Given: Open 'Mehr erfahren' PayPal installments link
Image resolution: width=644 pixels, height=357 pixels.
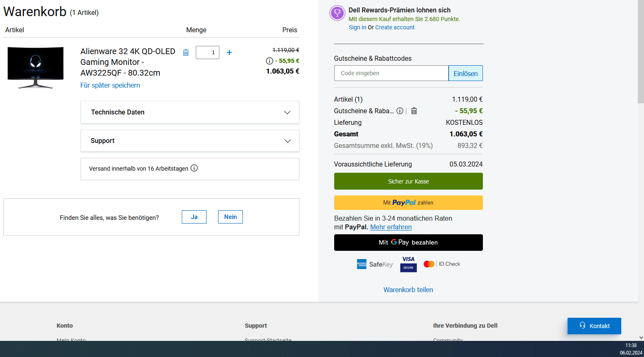Looking at the screenshot, I should (x=391, y=227).
